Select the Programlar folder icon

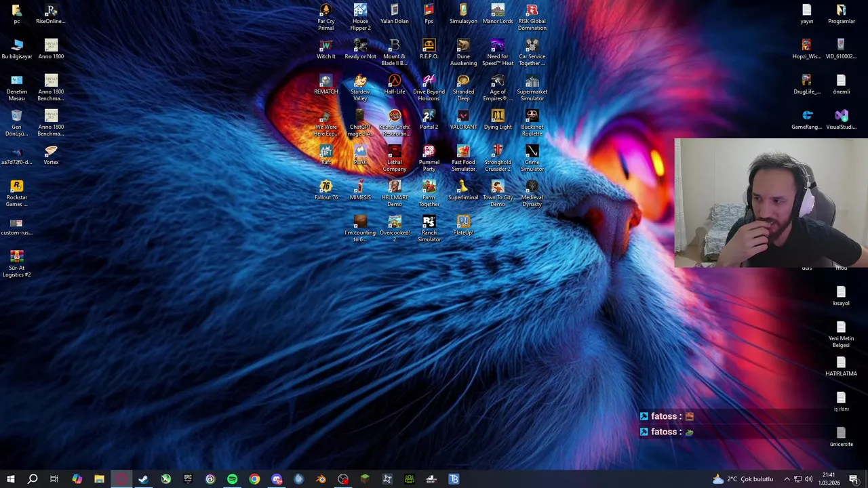click(841, 14)
